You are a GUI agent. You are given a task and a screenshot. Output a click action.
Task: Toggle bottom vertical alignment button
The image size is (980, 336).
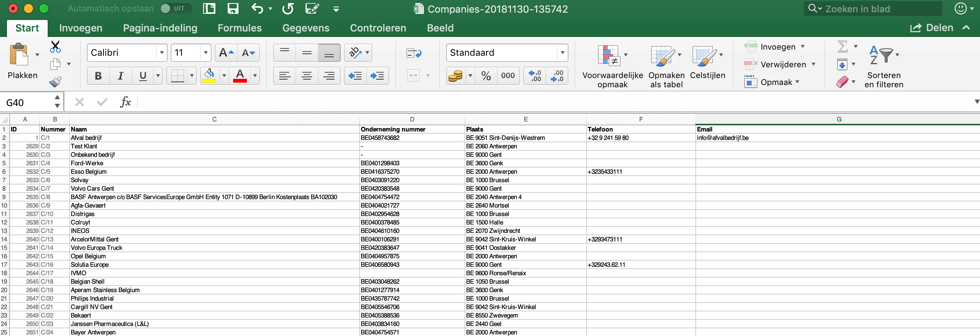pyautogui.click(x=329, y=53)
